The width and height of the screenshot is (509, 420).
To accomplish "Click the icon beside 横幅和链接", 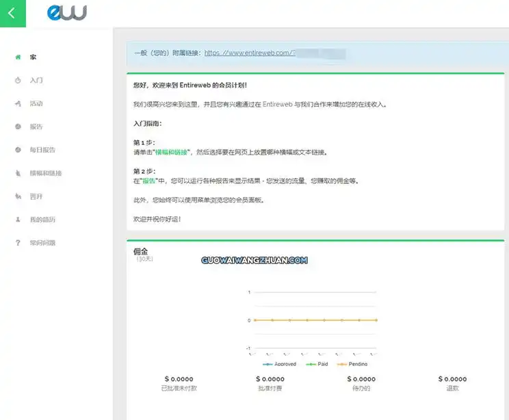I will (18, 173).
